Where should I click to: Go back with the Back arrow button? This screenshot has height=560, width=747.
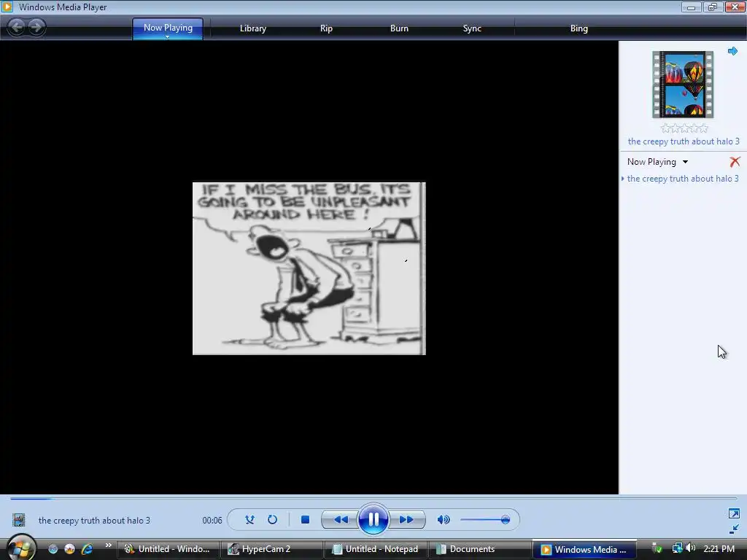[x=17, y=27]
